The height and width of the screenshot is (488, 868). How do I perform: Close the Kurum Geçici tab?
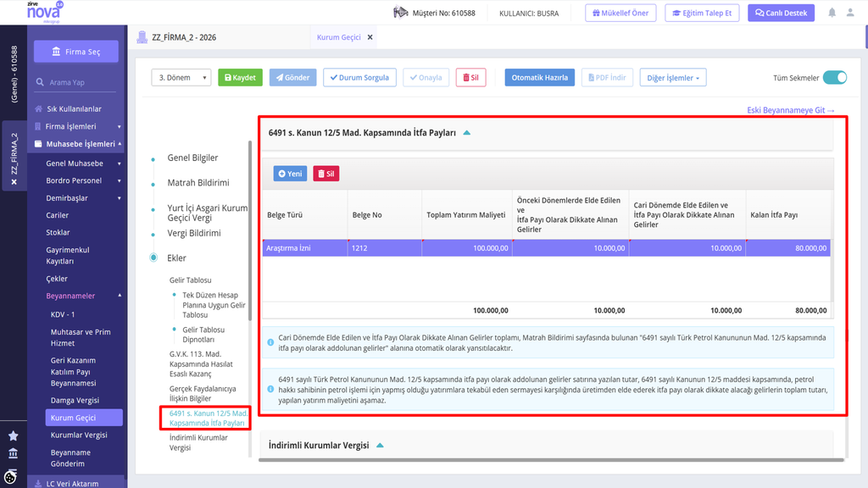coord(370,37)
